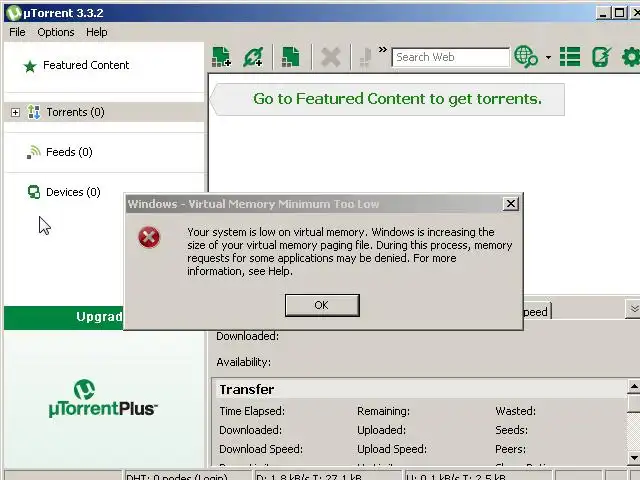The image size is (640, 480).
Task: Maximize the µTorrent window
Action: (x=619, y=13)
